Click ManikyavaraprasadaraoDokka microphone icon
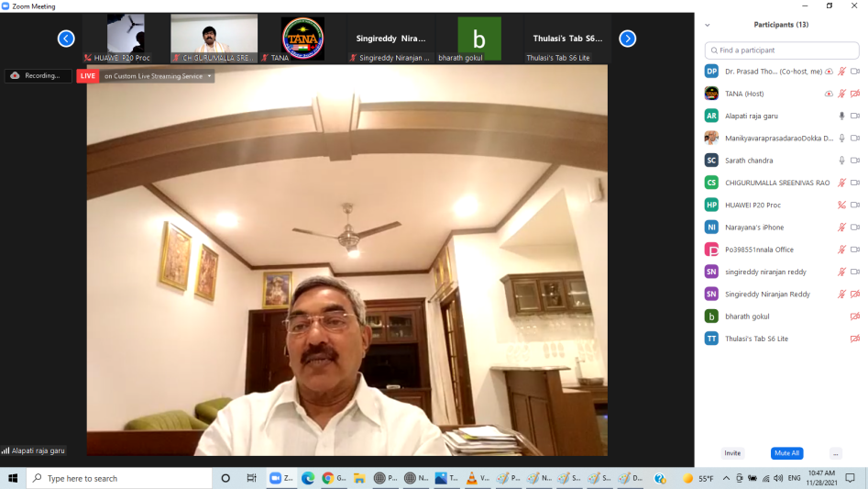This screenshot has width=868, height=489. 842,138
